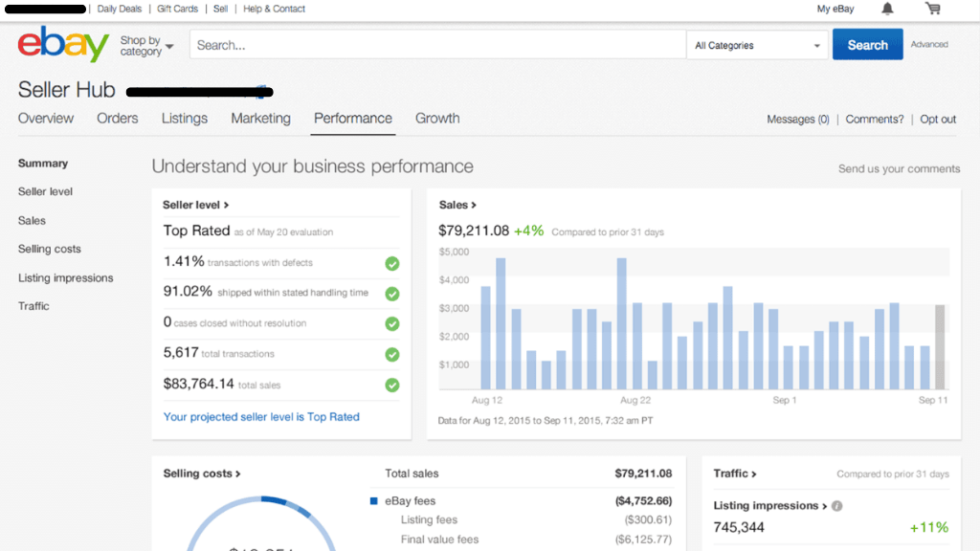
Task: Click green check beside total transactions
Action: pyautogui.click(x=391, y=354)
